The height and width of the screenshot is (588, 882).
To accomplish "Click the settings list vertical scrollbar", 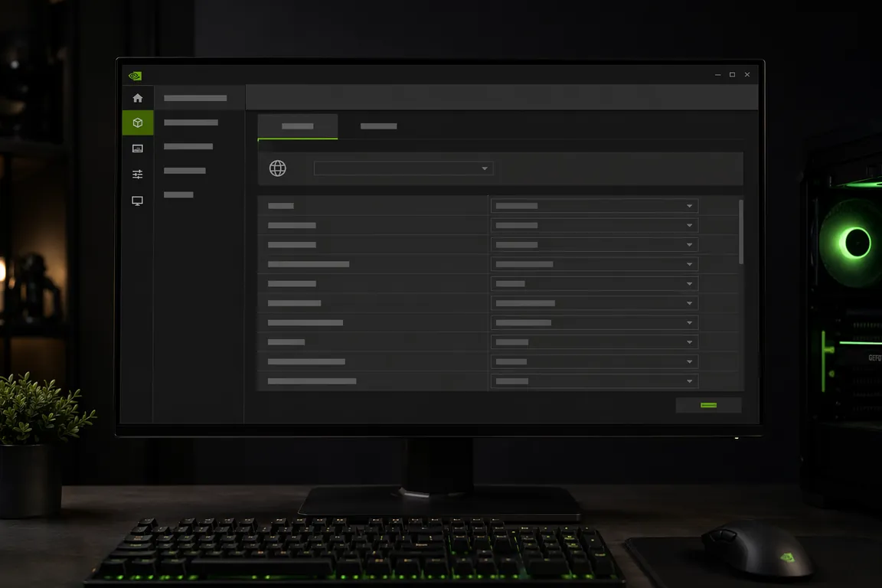I will tap(741, 232).
